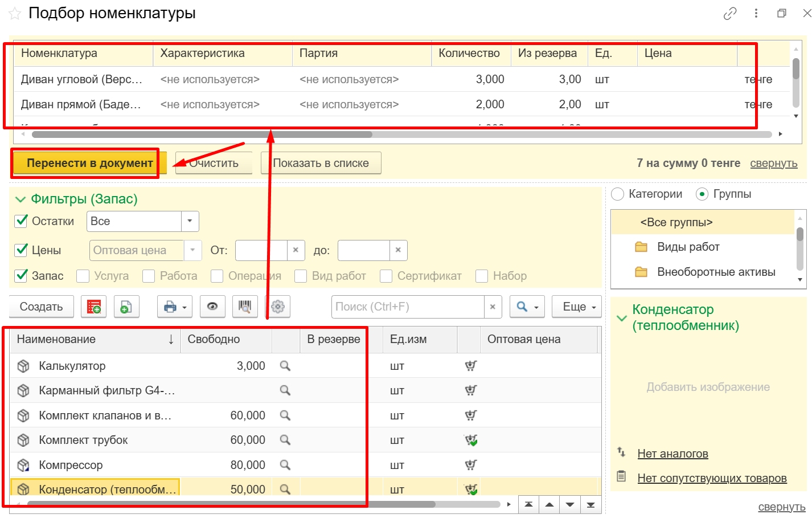Add Калькулятор to cart via cart icon
The width and height of the screenshot is (812, 518).
click(x=470, y=366)
